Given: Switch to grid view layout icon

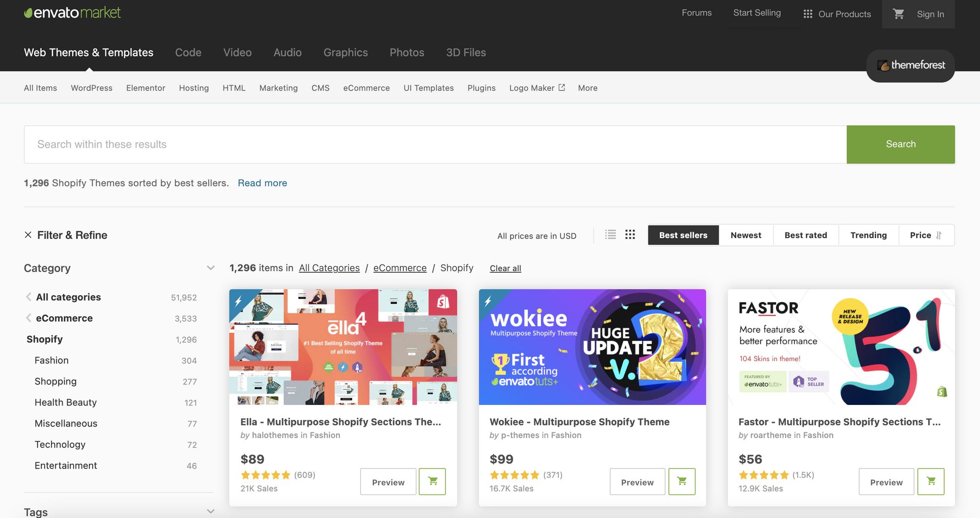Looking at the screenshot, I should click(x=630, y=235).
